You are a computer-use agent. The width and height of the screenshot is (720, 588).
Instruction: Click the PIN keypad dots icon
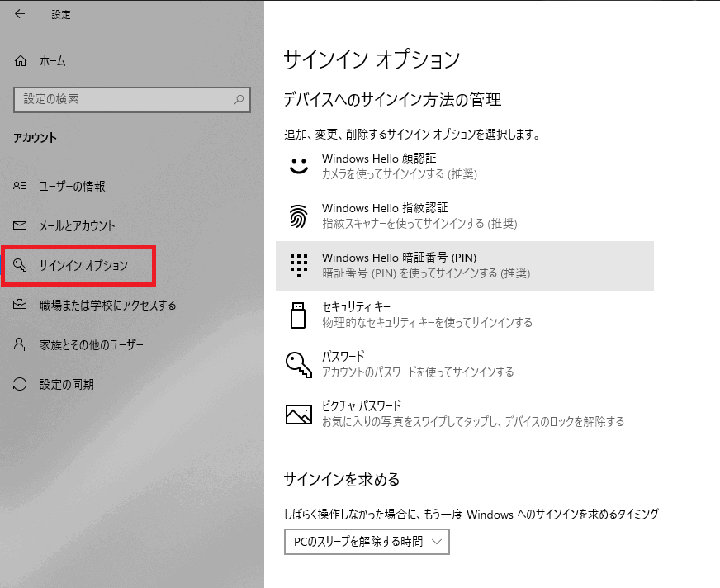tap(298, 266)
